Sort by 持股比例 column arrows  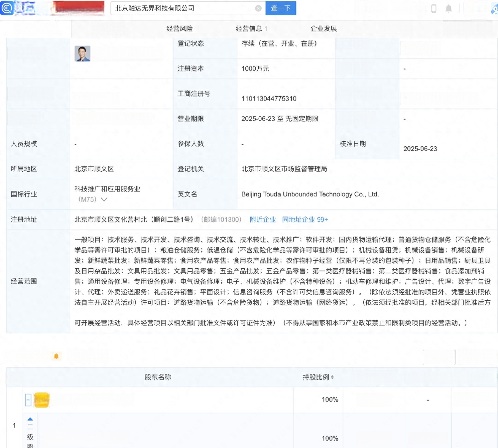tap(332, 377)
